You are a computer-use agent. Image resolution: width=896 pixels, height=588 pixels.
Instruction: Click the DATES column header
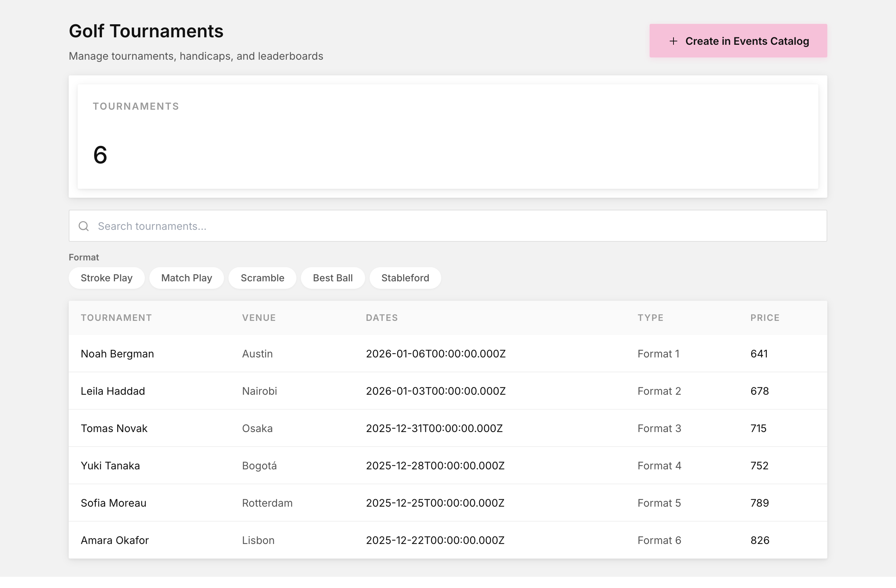tap(382, 318)
